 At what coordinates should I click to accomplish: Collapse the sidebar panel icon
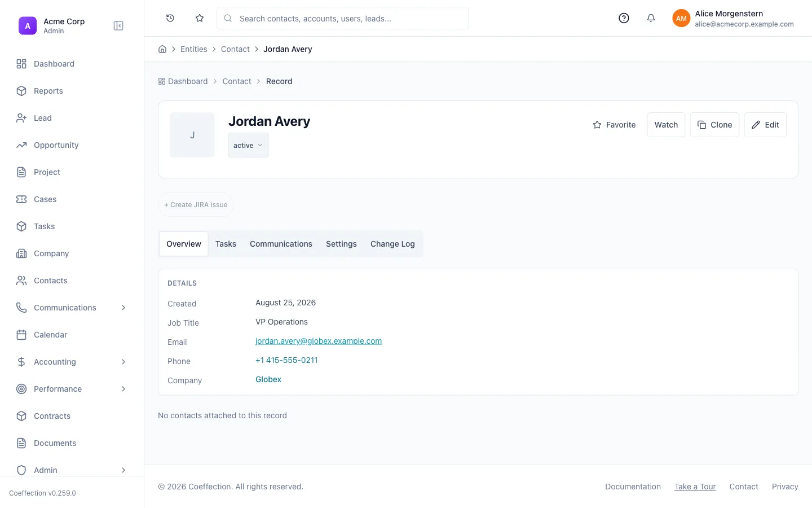pyautogui.click(x=118, y=26)
